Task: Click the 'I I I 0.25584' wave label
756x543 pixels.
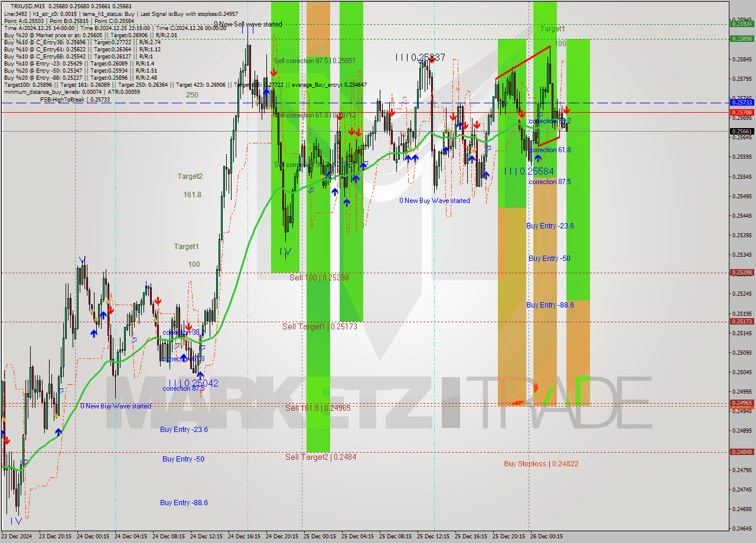Action: click(529, 171)
